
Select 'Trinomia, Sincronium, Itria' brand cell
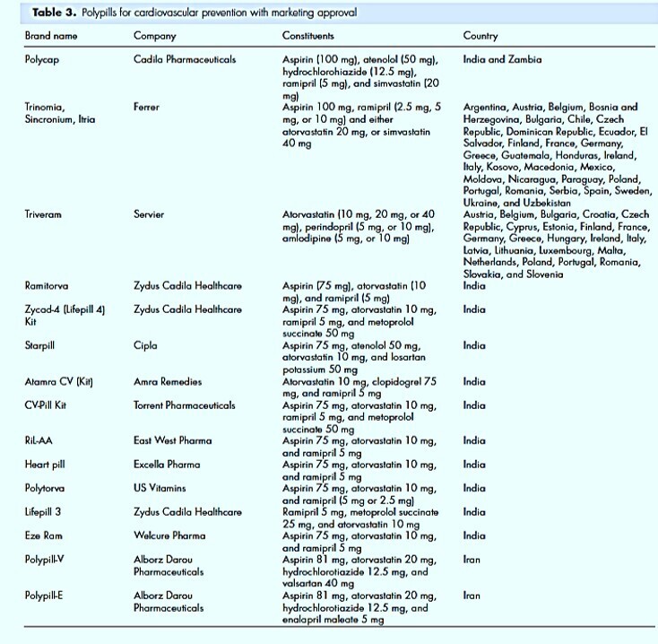[x=60, y=113]
